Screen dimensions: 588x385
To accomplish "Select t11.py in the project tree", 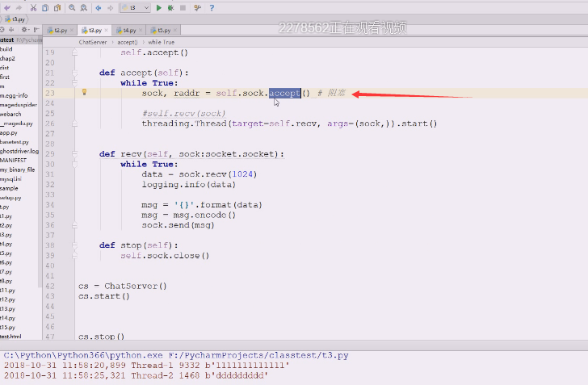I will coord(8,290).
